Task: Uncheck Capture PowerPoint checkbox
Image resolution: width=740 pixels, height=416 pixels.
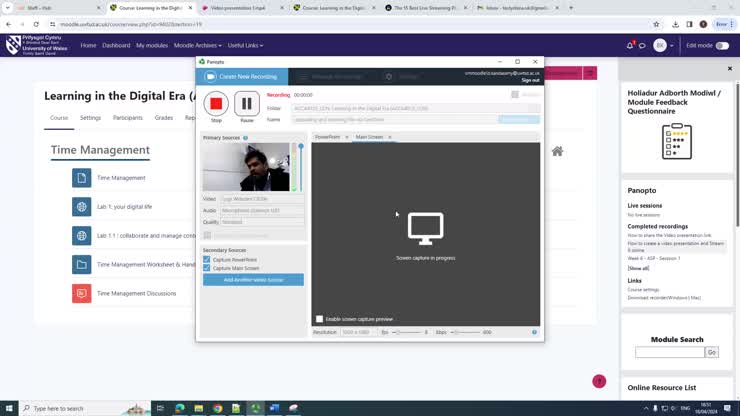Action: [207, 260]
